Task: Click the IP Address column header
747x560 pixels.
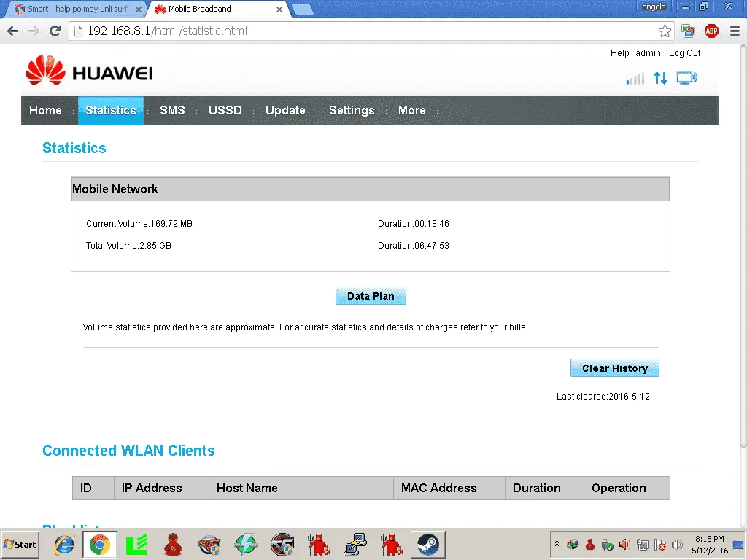Action: 161,488
